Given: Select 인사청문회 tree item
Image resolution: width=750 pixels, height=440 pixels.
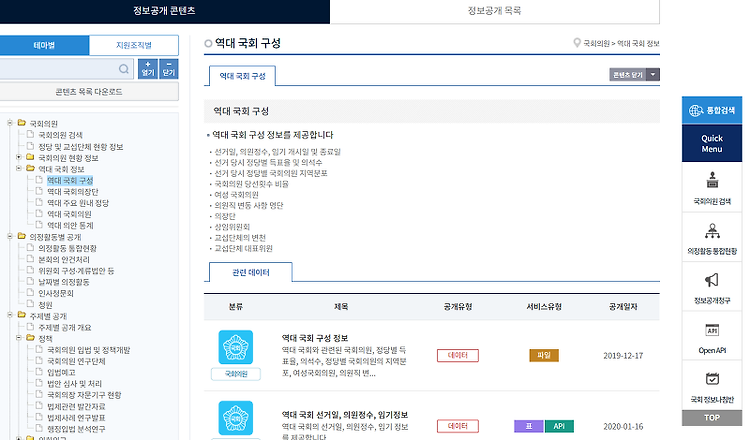Looking at the screenshot, I should [56, 293].
